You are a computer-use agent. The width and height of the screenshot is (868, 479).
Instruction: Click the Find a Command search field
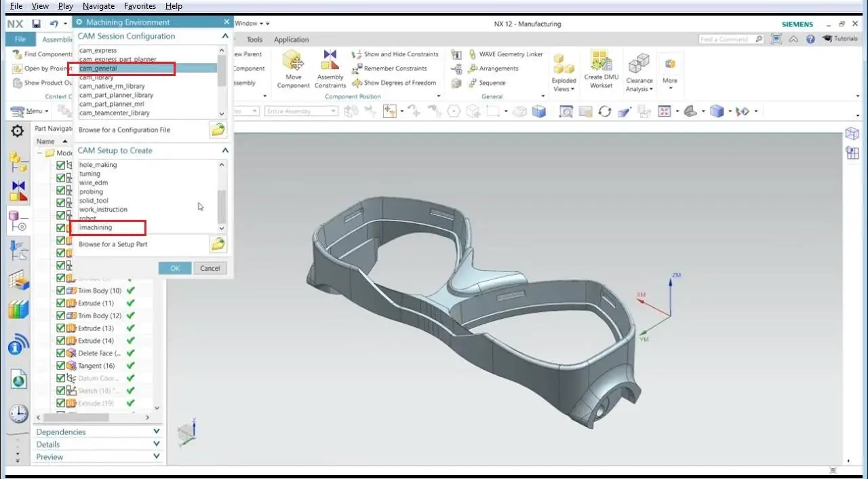point(732,39)
